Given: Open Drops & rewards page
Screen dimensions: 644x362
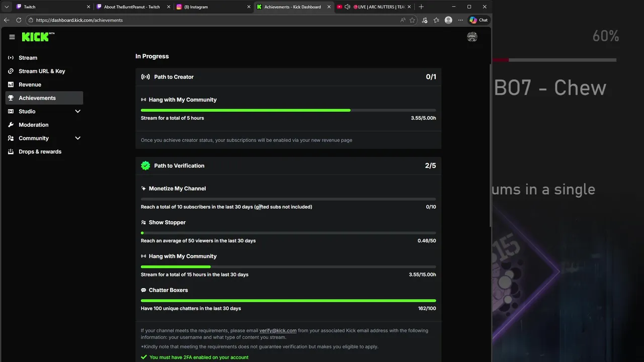Looking at the screenshot, I should coord(44,152).
